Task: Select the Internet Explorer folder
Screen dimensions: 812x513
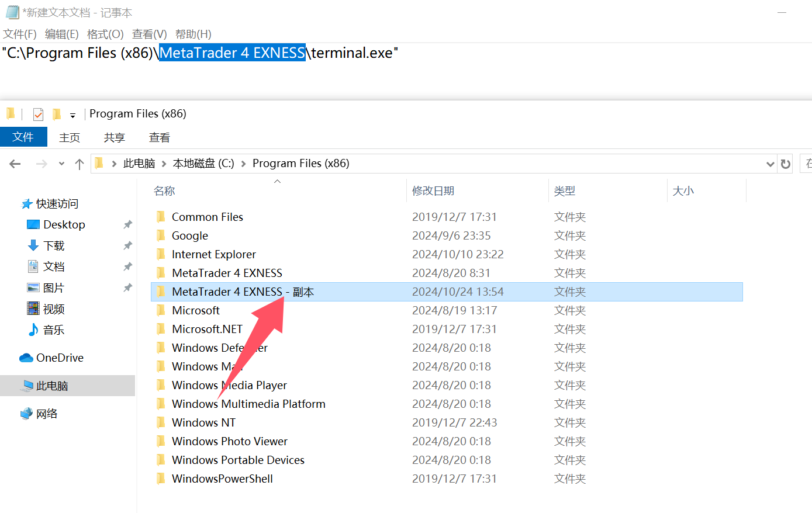Action: click(214, 254)
